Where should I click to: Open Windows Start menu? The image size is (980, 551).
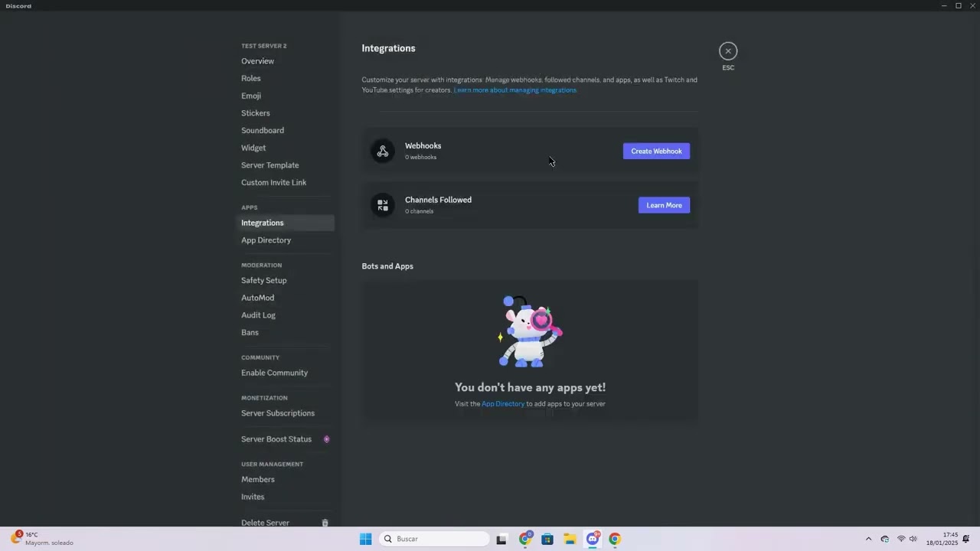tap(365, 539)
